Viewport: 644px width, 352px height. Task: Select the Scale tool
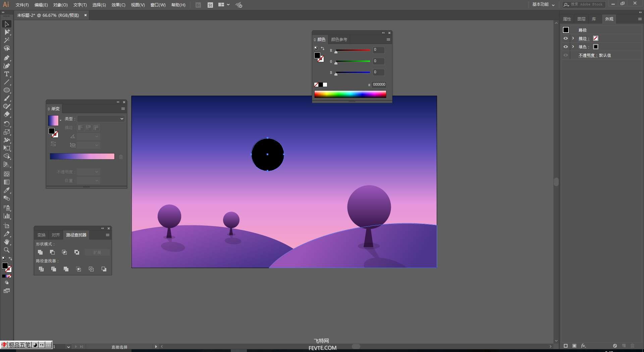point(7,132)
